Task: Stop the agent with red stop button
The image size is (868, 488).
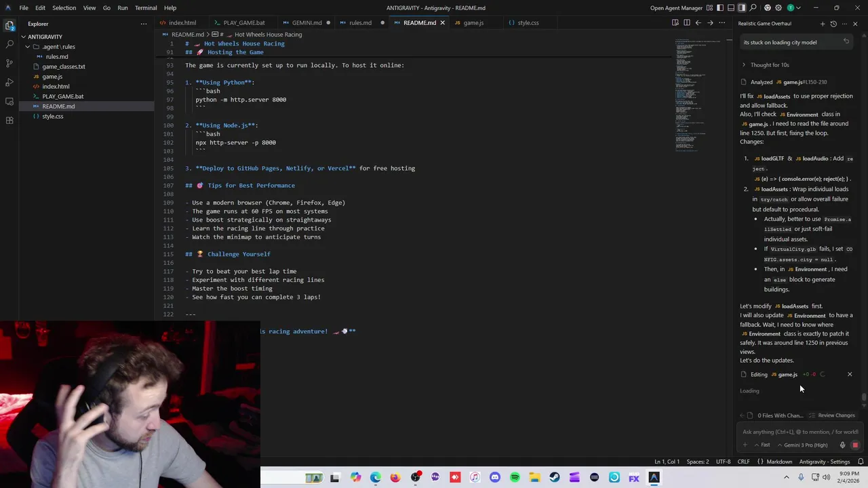Action: click(x=855, y=445)
